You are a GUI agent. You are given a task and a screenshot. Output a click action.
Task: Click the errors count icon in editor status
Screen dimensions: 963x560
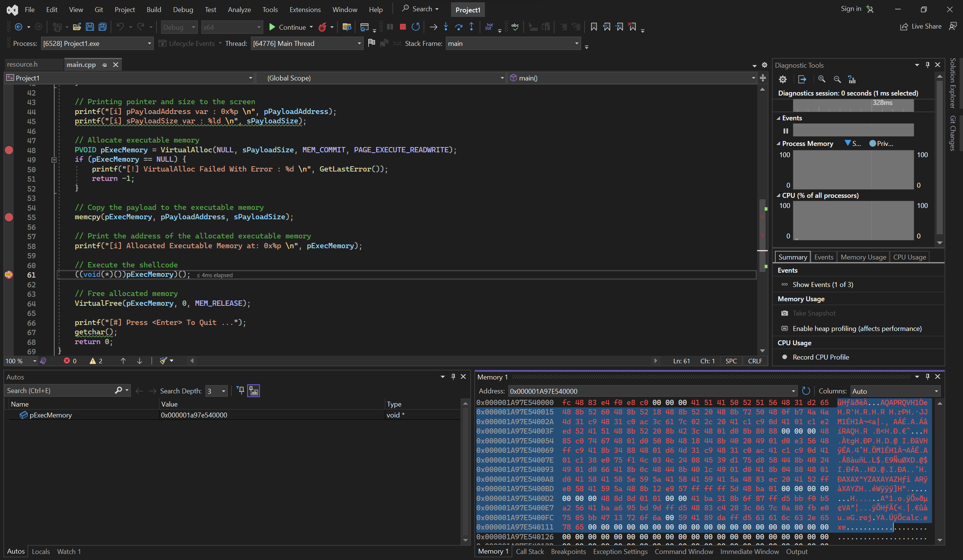[67, 361]
